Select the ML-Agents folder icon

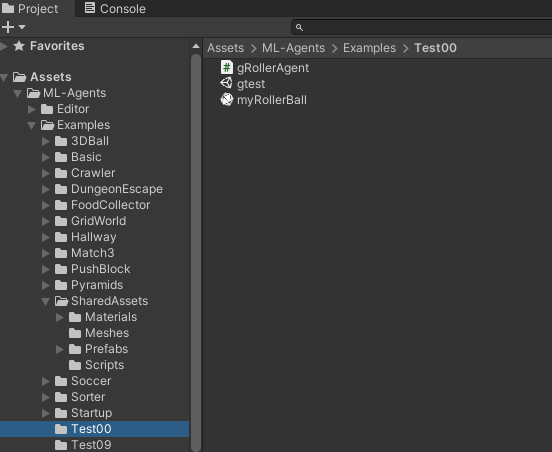point(33,93)
